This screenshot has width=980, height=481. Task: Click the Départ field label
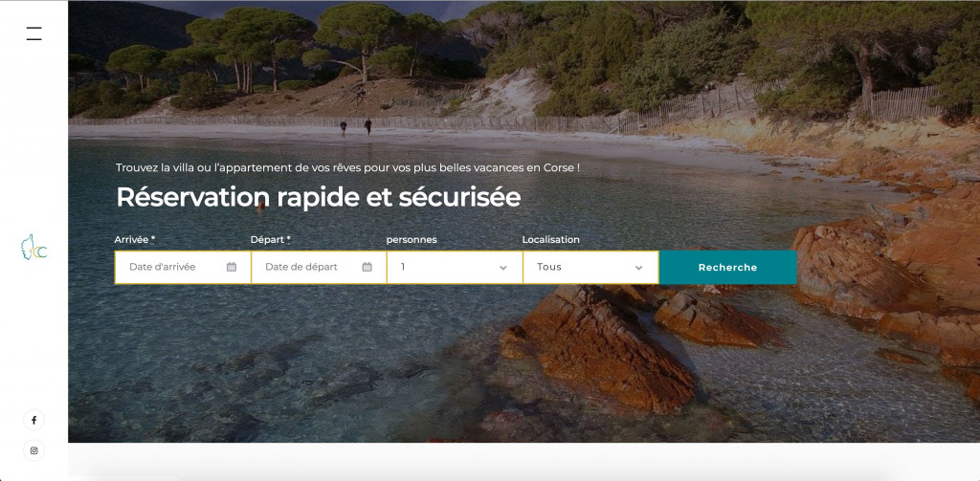(271, 239)
